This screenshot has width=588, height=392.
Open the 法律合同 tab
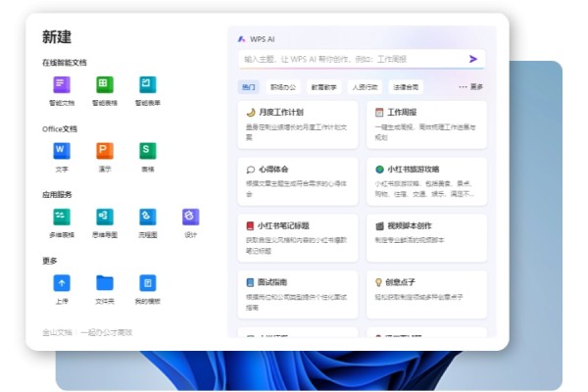pyautogui.click(x=406, y=86)
